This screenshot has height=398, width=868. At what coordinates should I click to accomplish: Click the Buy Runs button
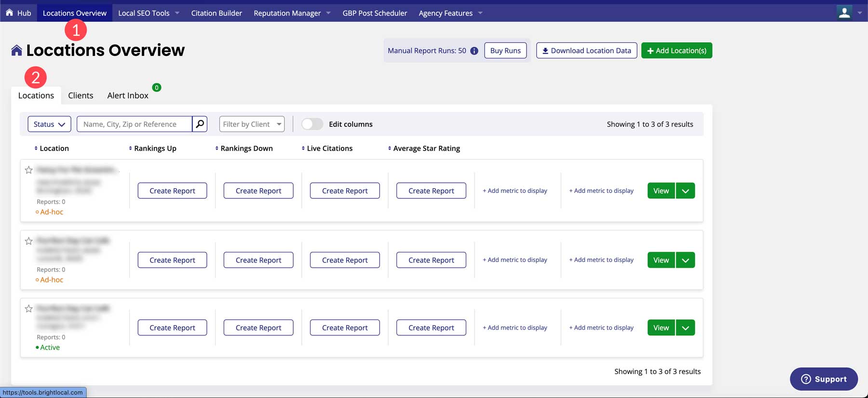pos(505,51)
